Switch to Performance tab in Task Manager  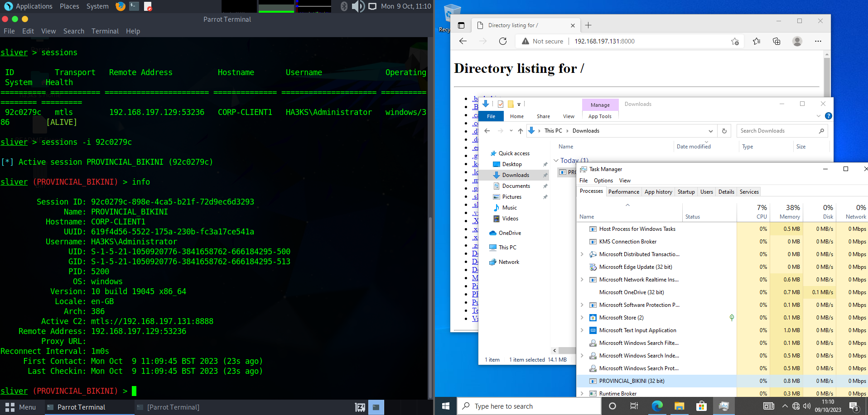pos(623,192)
